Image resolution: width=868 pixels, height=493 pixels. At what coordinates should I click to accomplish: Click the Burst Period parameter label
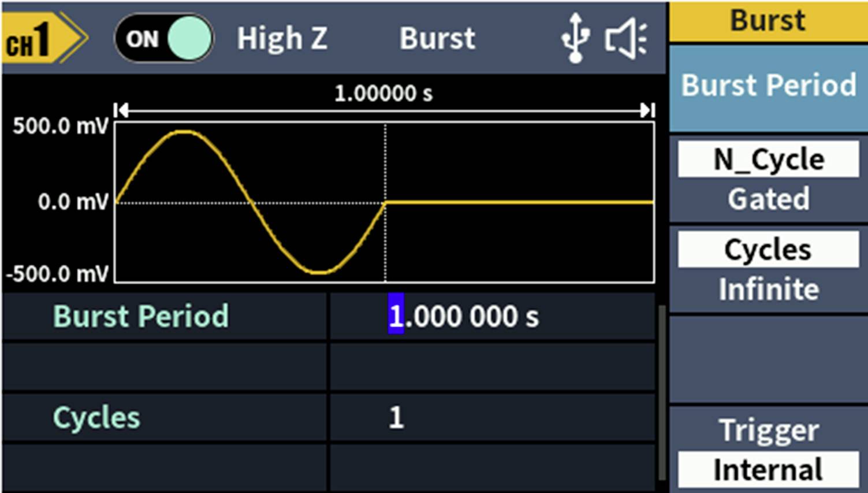pyautogui.click(x=140, y=316)
